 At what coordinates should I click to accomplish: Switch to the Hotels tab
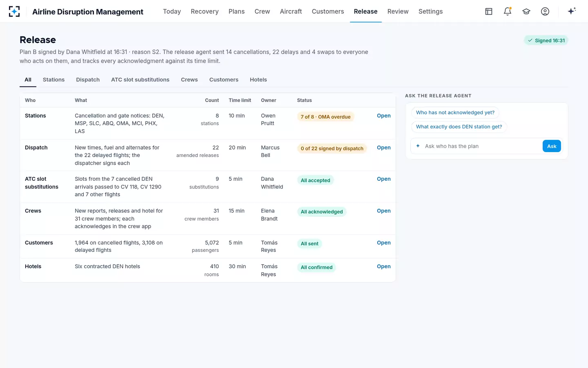pyautogui.click(x=258, y=80)
